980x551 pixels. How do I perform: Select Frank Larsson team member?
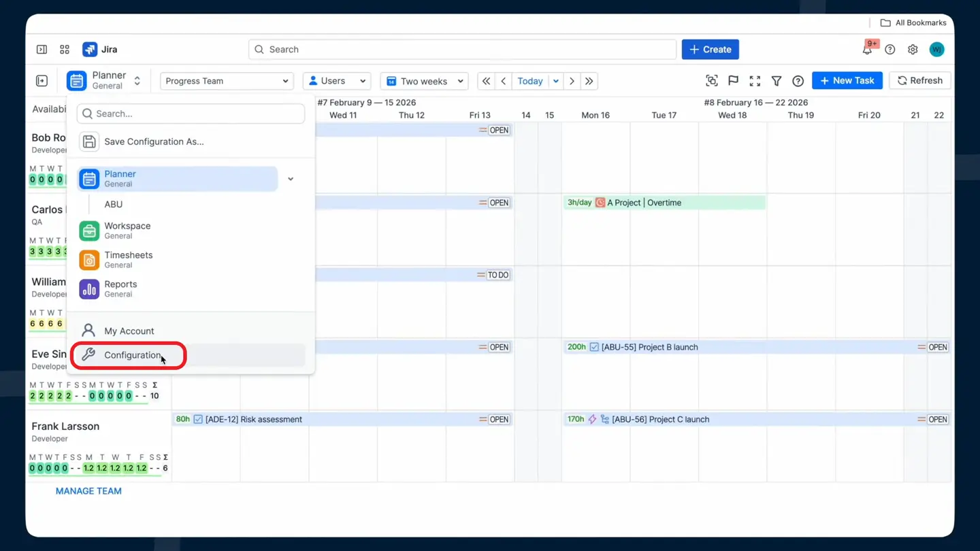65,427
